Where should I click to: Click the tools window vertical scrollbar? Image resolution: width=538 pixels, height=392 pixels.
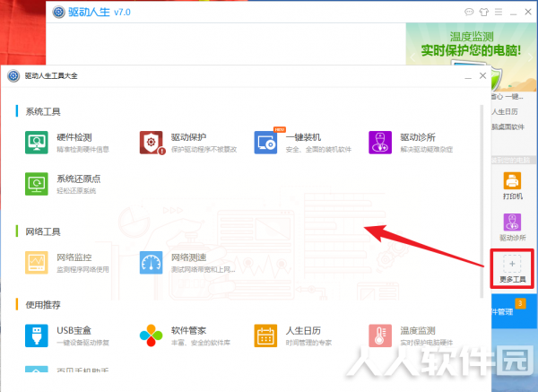(x=482, y=202)
